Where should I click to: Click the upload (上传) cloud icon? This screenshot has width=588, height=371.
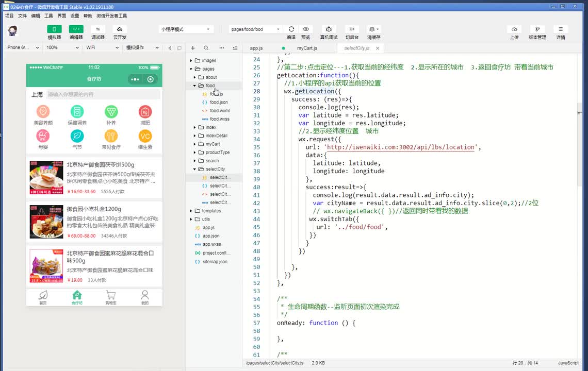click(514, 29)
